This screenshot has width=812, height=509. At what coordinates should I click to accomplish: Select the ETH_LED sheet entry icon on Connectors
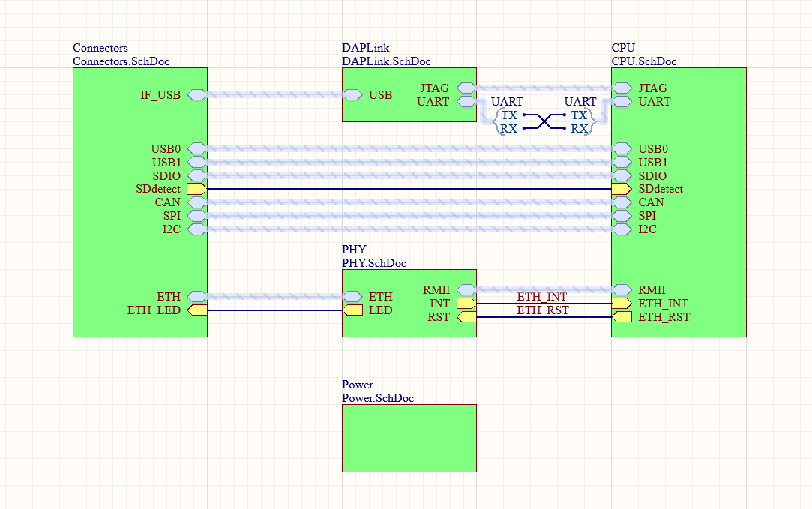pos(197,310)
